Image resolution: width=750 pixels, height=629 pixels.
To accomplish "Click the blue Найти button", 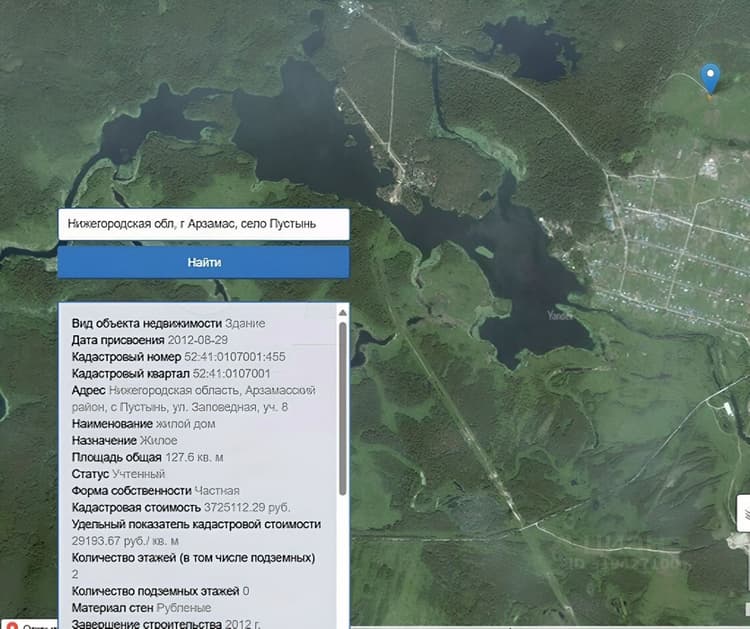I will click(204, 262).
